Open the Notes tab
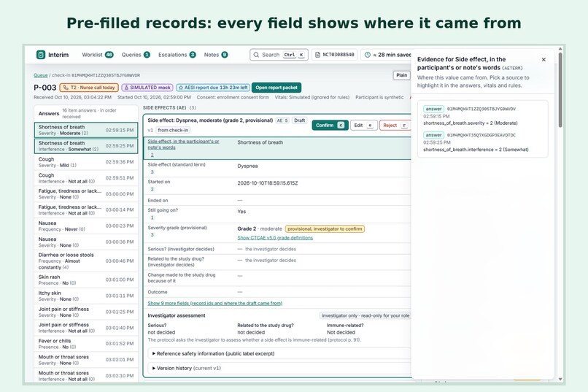 pos(216,55)
